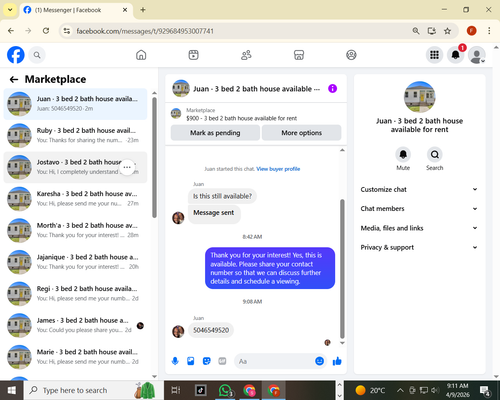
Task: Reload the page in Chrome
Action: point(46,31)
